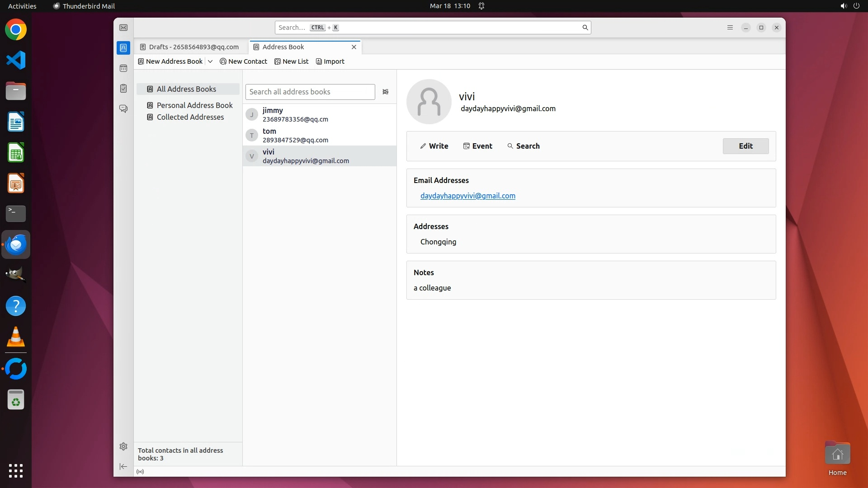Click Import in address book toolbar
868x488 pixels.
pos(330,61)
